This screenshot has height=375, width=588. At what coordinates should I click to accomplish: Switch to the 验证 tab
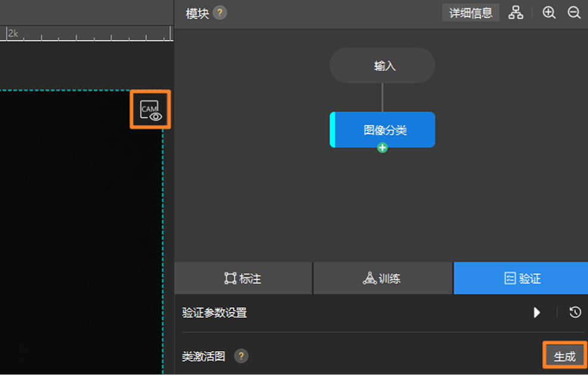(521, 278)
